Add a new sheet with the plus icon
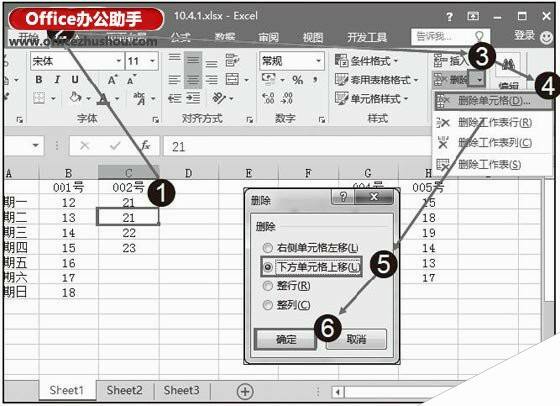 click(245, 391)
